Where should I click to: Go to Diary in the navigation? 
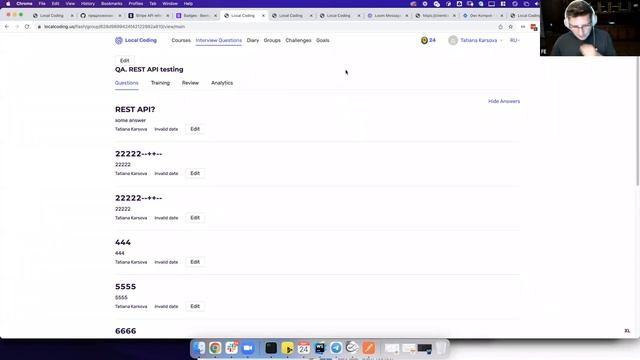pyautogui.click(x=253, y=40)
